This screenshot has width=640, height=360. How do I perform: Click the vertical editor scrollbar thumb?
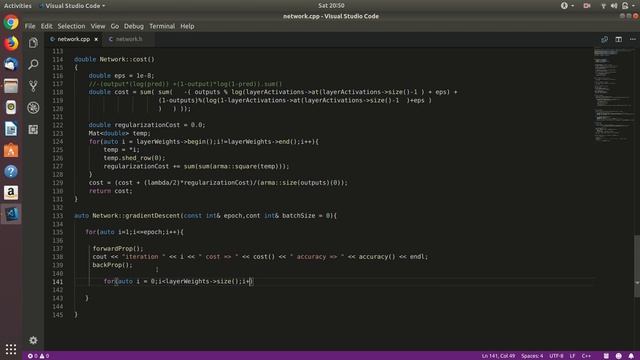(x=637, y=266)
